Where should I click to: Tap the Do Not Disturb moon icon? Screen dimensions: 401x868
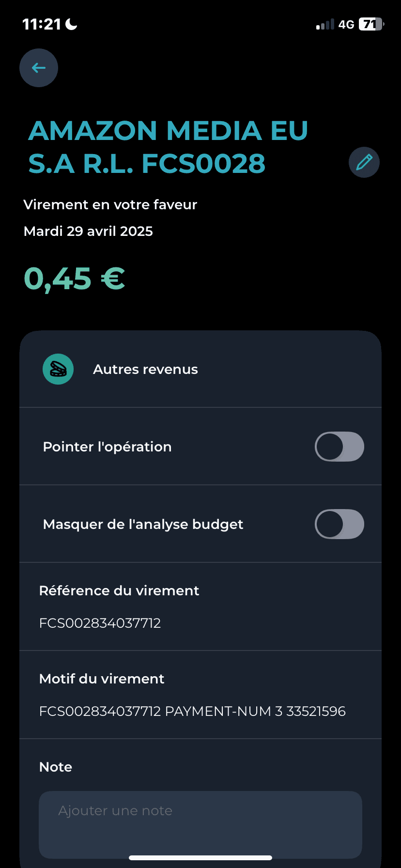click(x=71, y=24)
